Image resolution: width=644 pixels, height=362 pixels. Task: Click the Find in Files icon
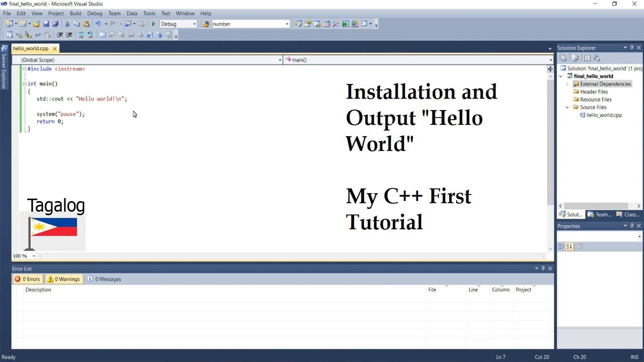pos(206,24)
